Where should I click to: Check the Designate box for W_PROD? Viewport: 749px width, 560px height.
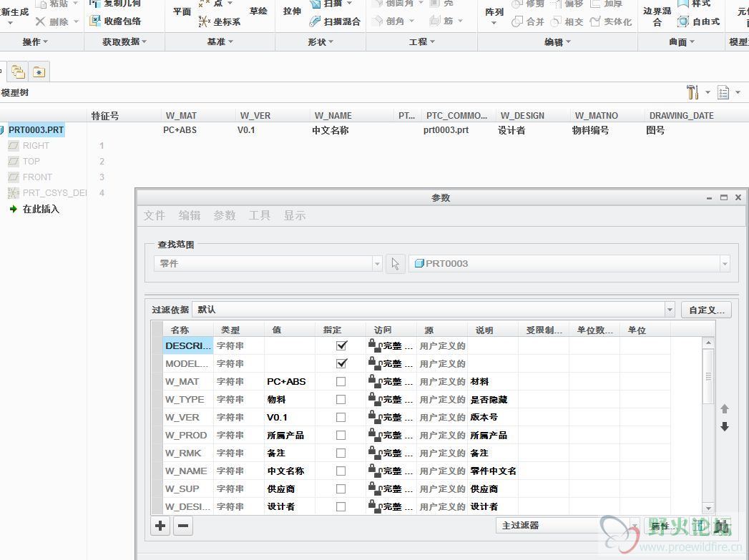341,435
